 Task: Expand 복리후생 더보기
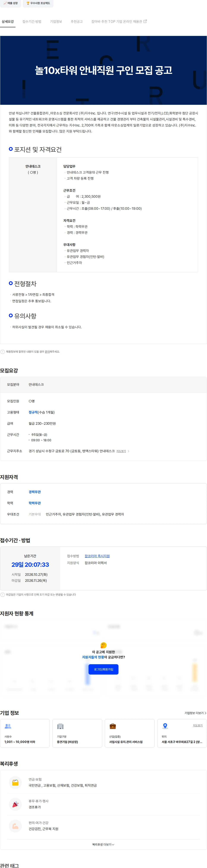[x=103, y=844]
